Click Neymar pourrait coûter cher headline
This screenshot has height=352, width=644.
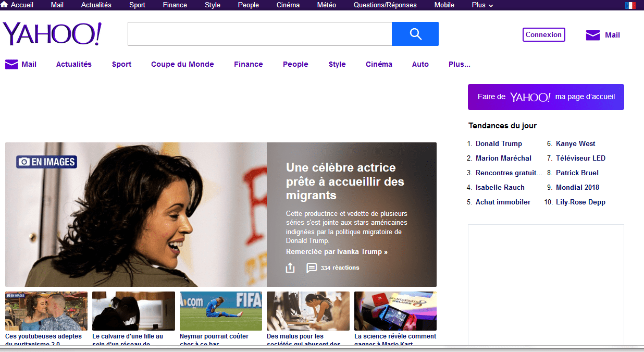tap(215, 340)
